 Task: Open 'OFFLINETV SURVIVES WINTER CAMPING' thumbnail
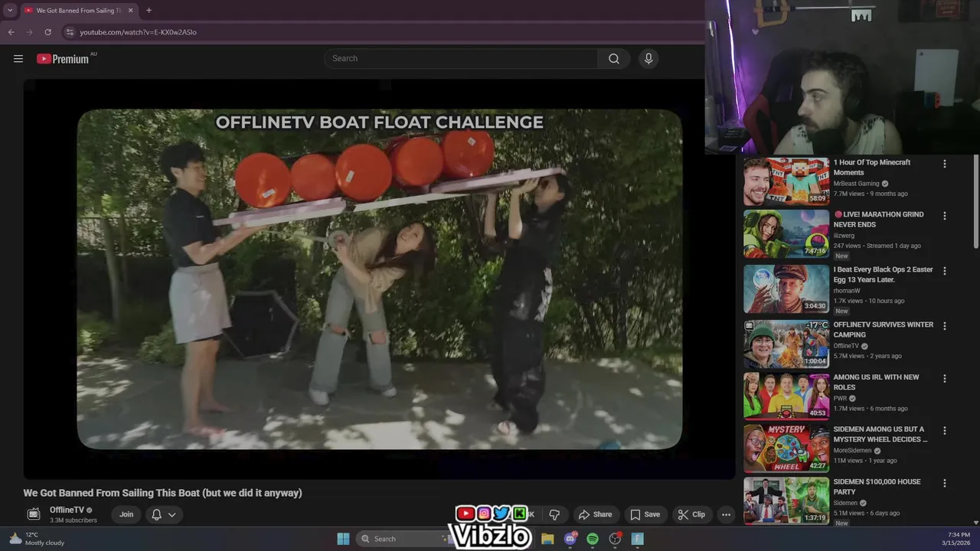[786, 344]
